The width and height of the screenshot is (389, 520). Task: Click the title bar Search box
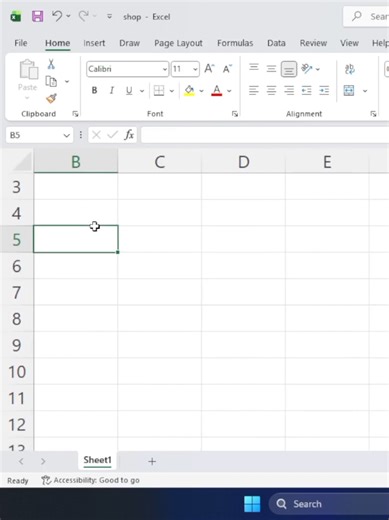367,16
